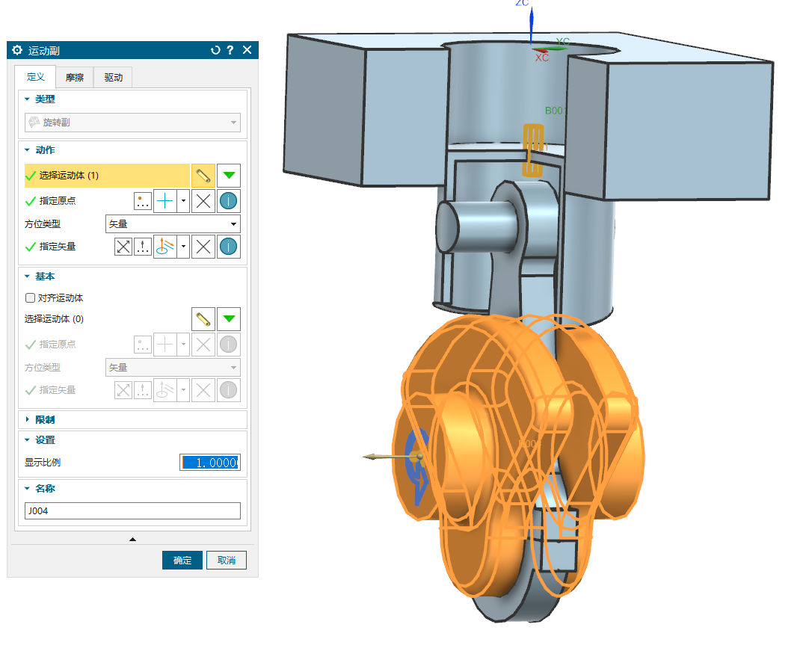
Task: Click the reverse direction icon next to 指定矢量 in 动作
Action: tap(123, 247)
